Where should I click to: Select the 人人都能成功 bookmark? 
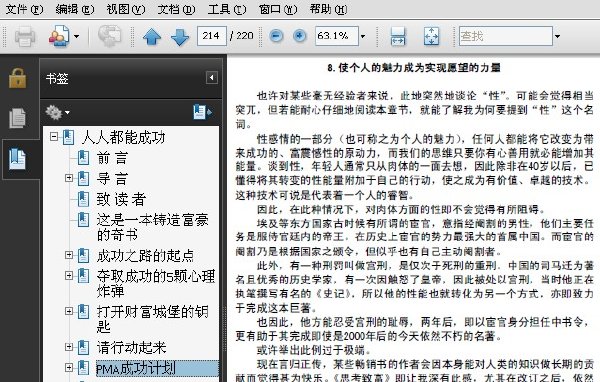coord(123,137)
